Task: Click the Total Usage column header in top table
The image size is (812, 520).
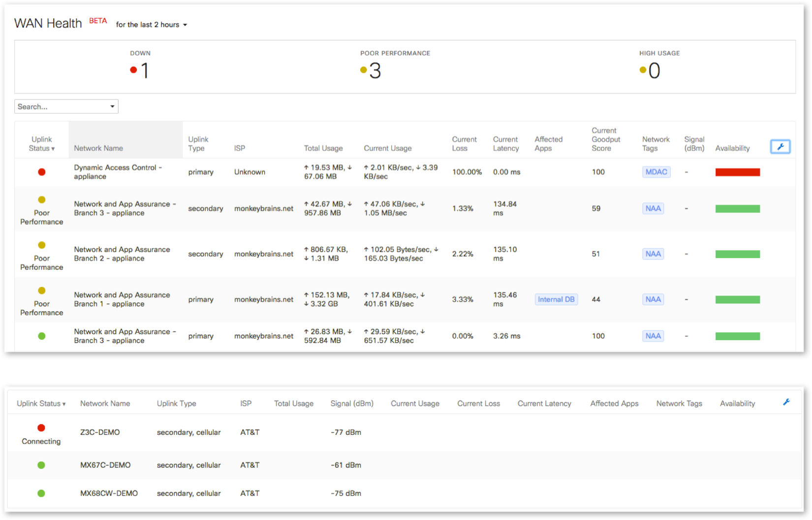Action: coord(323,148)
